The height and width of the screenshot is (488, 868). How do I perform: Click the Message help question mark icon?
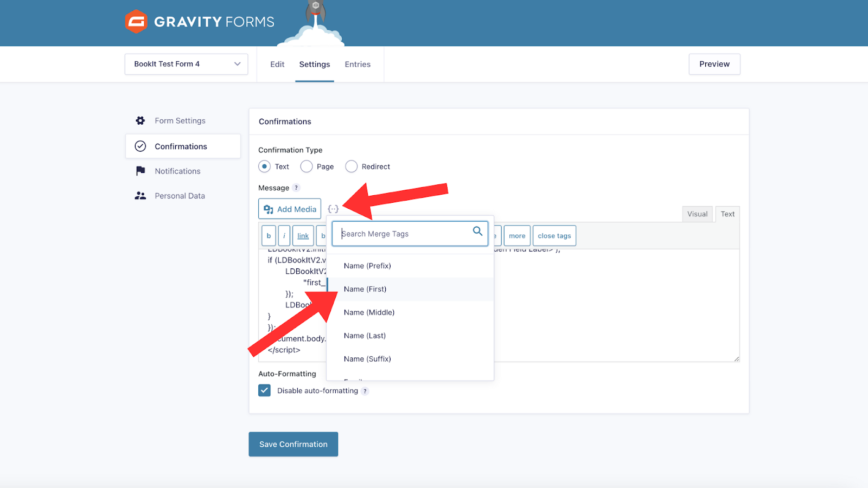pos(296,188)
